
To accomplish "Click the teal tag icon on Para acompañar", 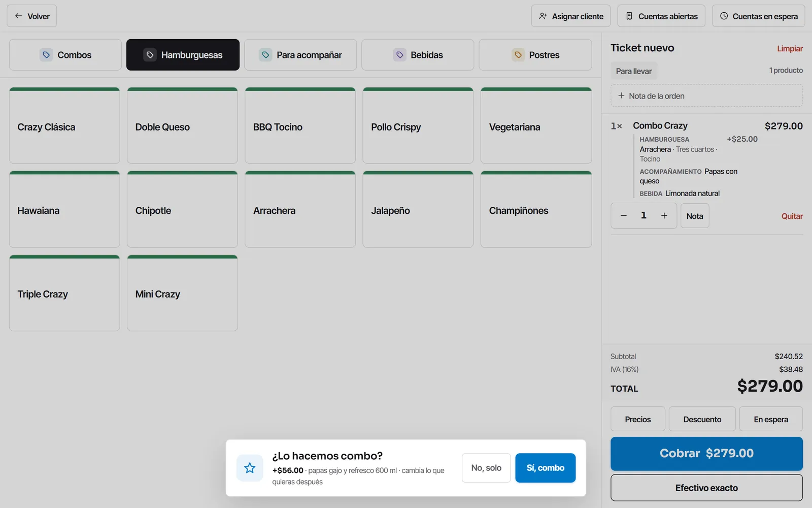I will [265, 55].
